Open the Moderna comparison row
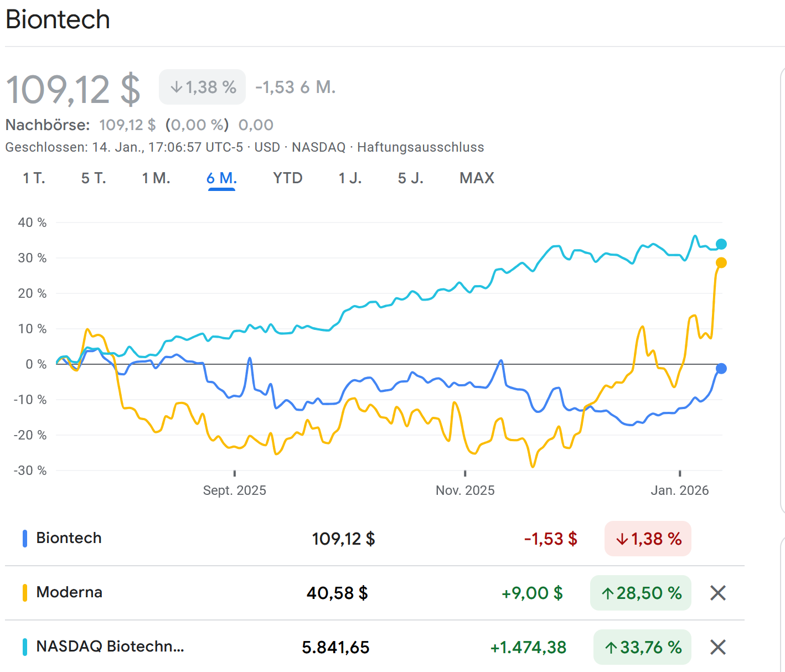785x672 pixels. (x=69, y=592)
